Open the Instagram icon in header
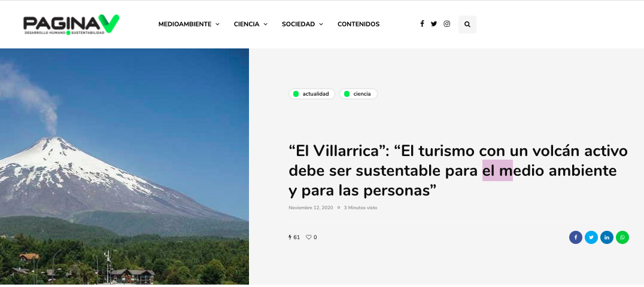The width and height of the screenshot is (644, 287). (x=447, y=24)
